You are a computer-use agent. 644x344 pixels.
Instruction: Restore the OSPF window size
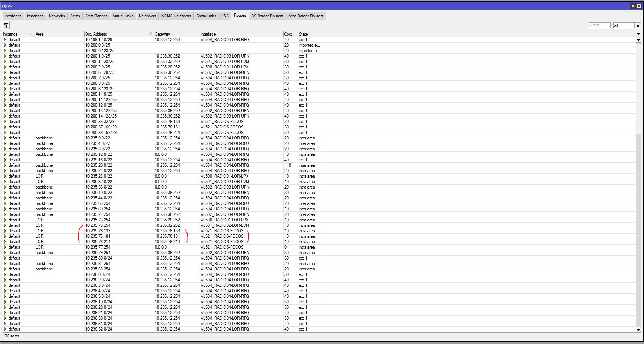click(x=633, y=6)
